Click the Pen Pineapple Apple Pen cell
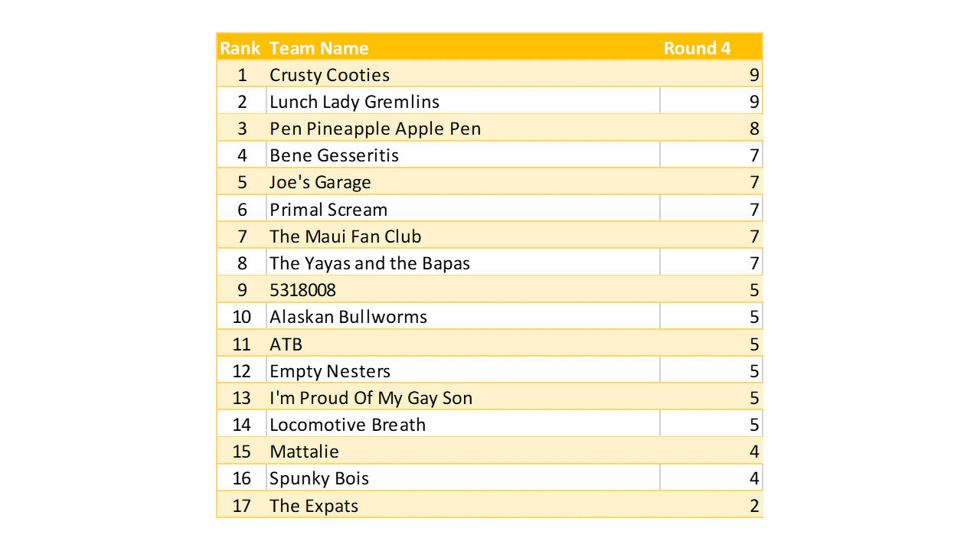Screen dimensions: 980x551 (x=375, y=129)
